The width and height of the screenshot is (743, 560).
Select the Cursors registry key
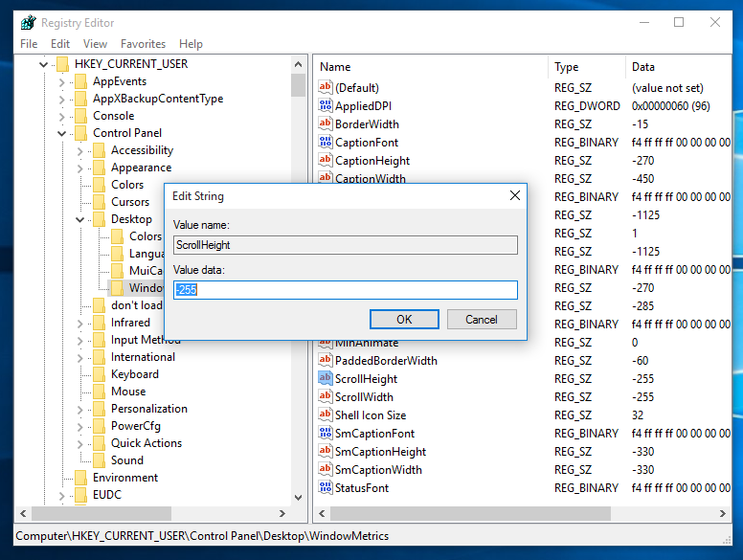click(130, 202)
